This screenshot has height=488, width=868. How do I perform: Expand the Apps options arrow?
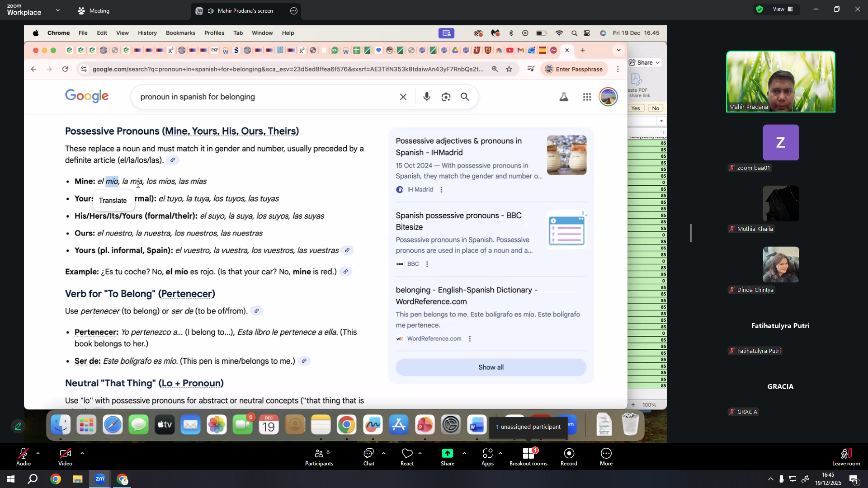click(500, 453)
